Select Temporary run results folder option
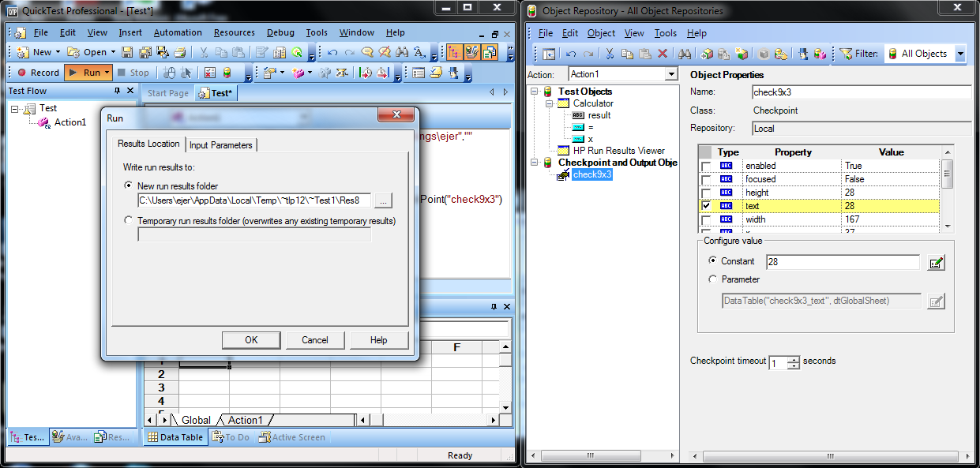The height and width of the screenshot is (468, 980). coord(129,221)
